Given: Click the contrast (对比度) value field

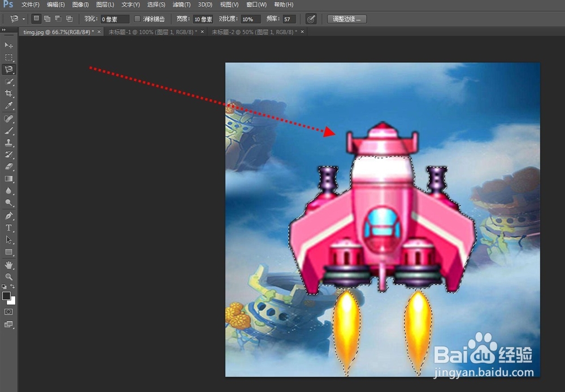Looking at the screenshot, I should click(250, 19).
